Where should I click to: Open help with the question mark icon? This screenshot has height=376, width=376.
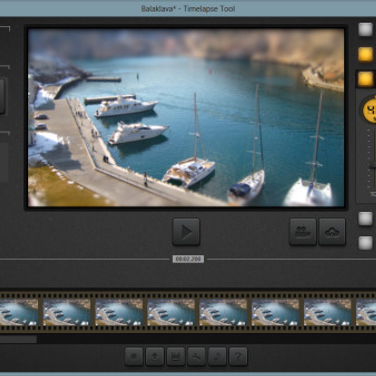pos(238,357)
